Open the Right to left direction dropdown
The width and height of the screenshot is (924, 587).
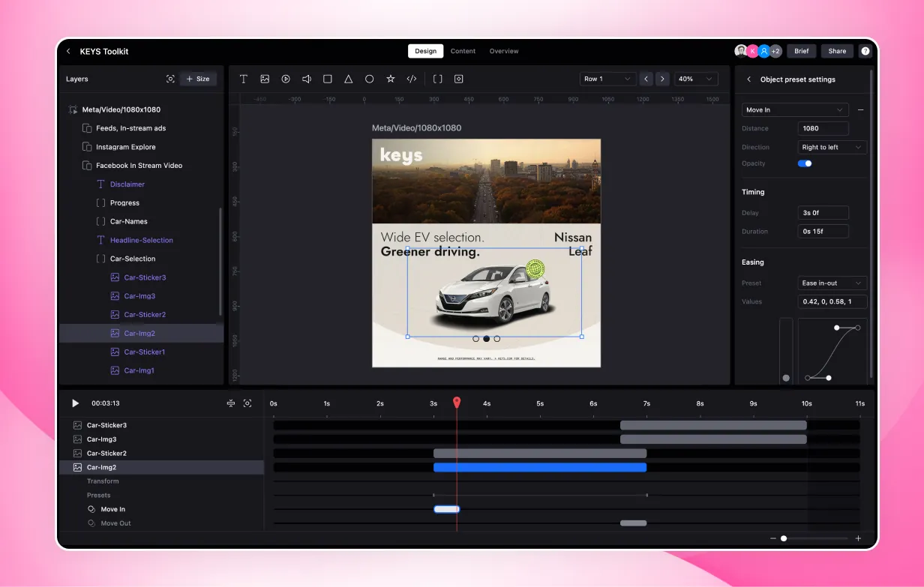[832, 147]
